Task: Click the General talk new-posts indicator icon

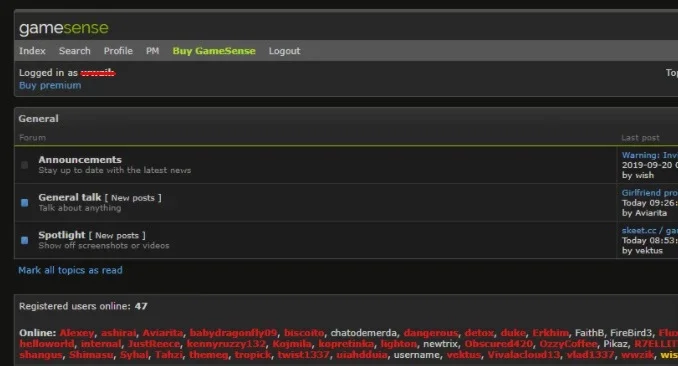Action: (25, 202)
